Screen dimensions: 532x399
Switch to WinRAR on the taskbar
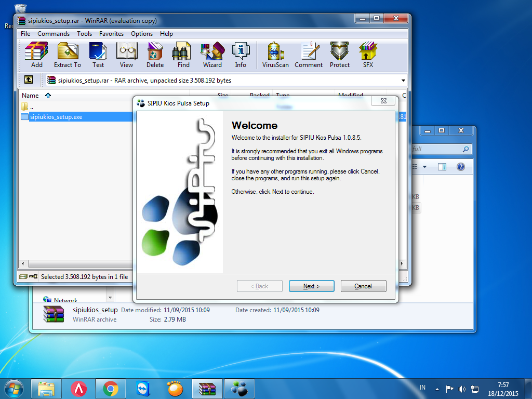pyautogui.click(x=207, y=389)
